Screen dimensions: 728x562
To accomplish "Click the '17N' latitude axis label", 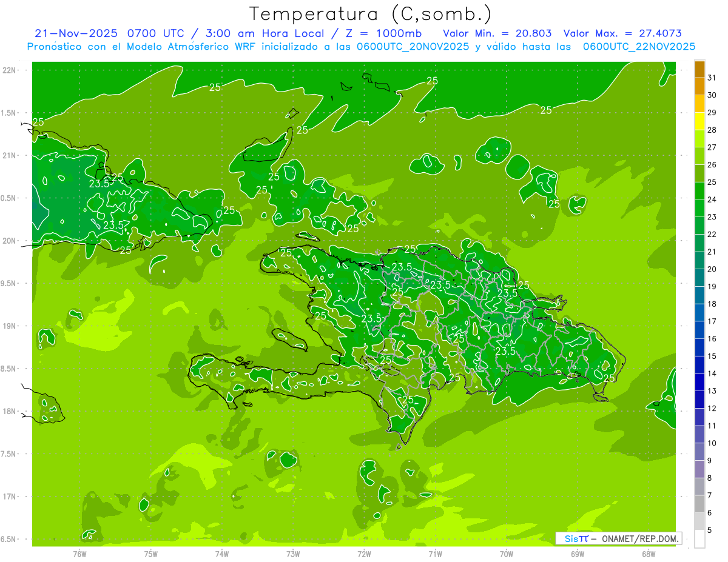I will (x=9, y=497).
